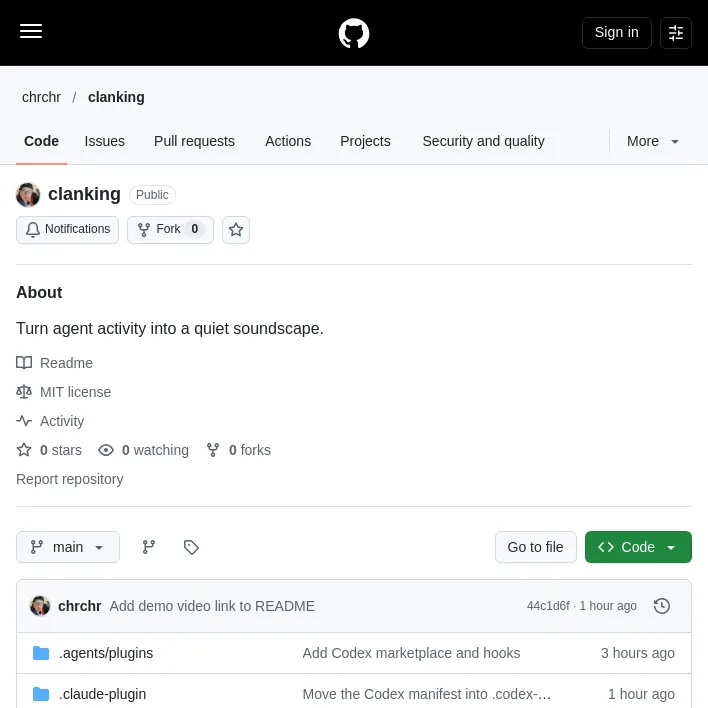
Task: Open the .agents/plugins folder
Action: 106,653
